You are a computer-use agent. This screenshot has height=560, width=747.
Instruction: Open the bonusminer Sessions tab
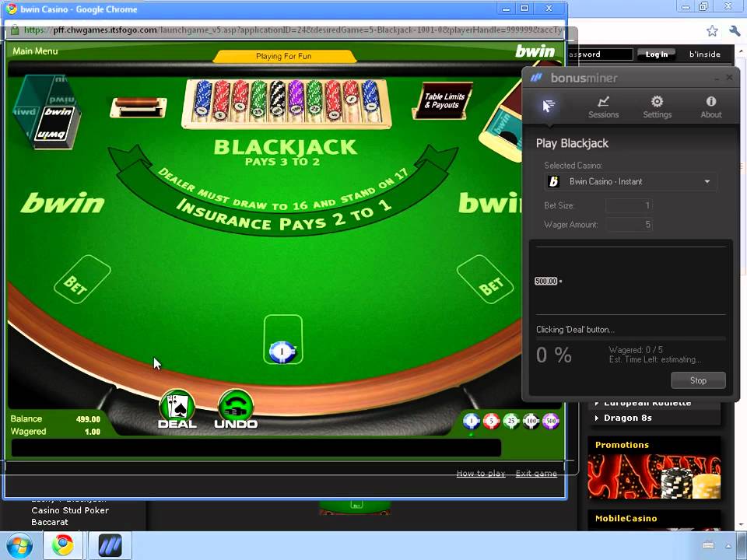tap(603, 107)
